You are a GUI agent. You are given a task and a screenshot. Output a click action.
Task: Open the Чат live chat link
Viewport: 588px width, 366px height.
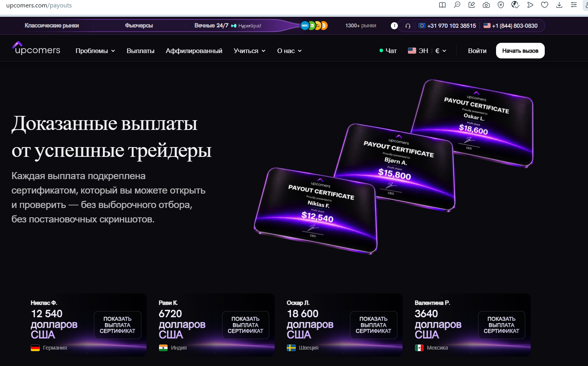[x=388, y=51]
